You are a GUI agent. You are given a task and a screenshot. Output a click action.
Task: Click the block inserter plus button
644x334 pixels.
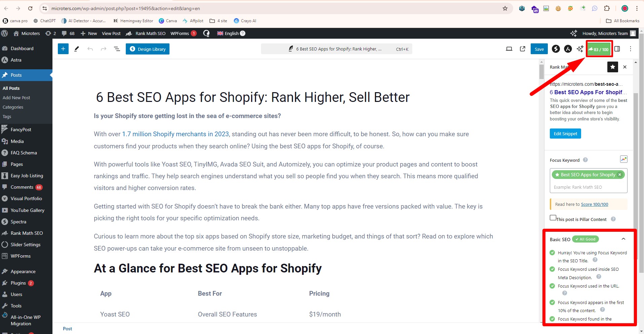tap(63, 49)
